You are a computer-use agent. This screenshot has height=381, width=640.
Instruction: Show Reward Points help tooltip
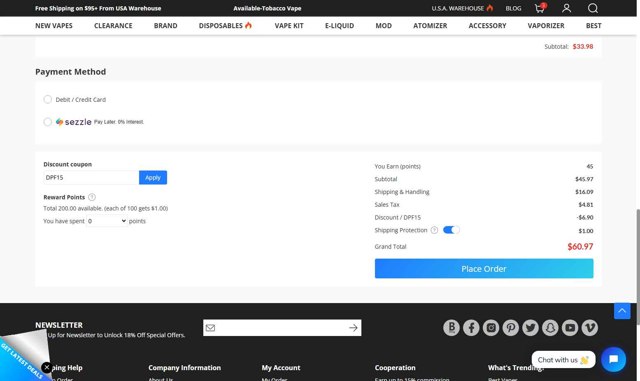click(x=92, y=197)
